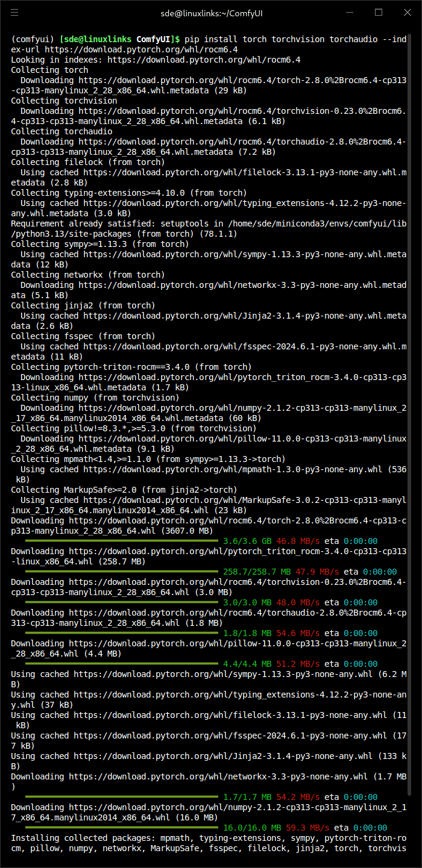
Task: Click 'Collecting filelock (from torch)'
Action: pos(88,162)
